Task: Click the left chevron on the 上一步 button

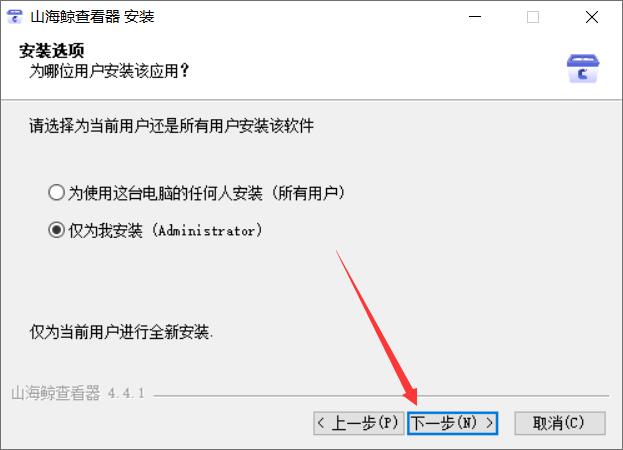Action: [x=321, y=423]
